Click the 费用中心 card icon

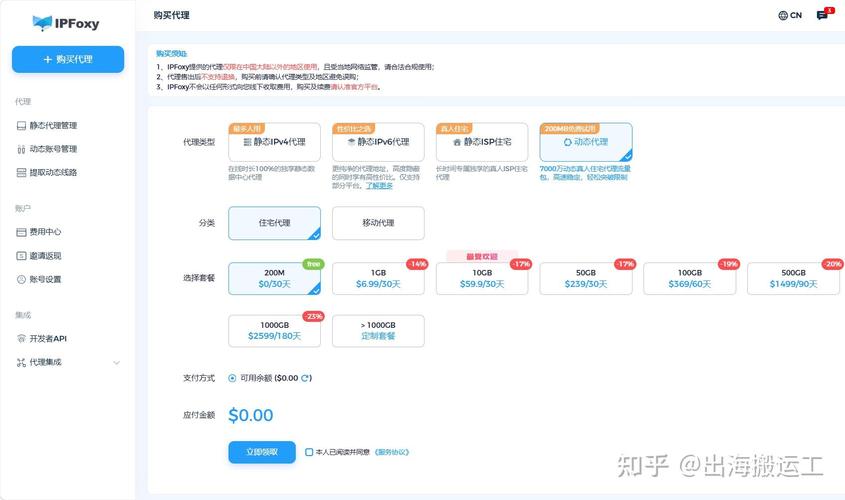[22, 232]
